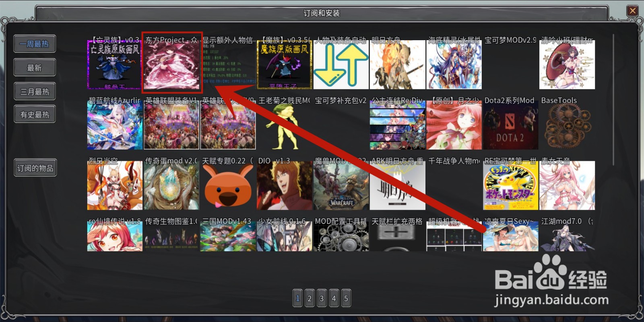Close the 订阅和安装 window

click(632, 11)
